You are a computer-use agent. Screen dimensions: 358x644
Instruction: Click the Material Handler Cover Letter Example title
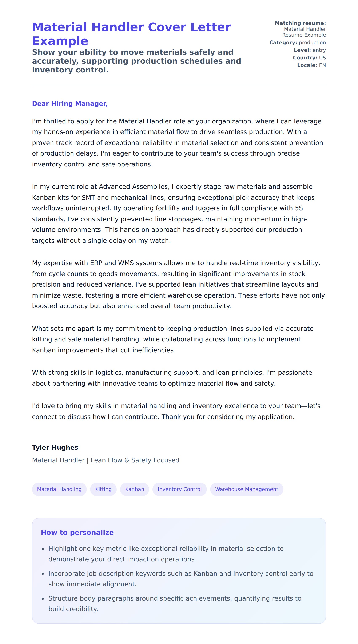[x=131, y=34]
